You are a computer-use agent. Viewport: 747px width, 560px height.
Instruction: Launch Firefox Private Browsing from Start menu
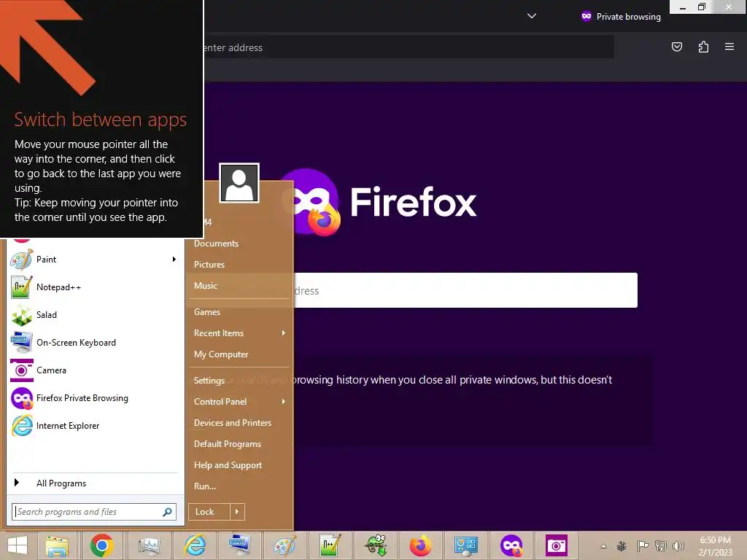pos(94,398)
